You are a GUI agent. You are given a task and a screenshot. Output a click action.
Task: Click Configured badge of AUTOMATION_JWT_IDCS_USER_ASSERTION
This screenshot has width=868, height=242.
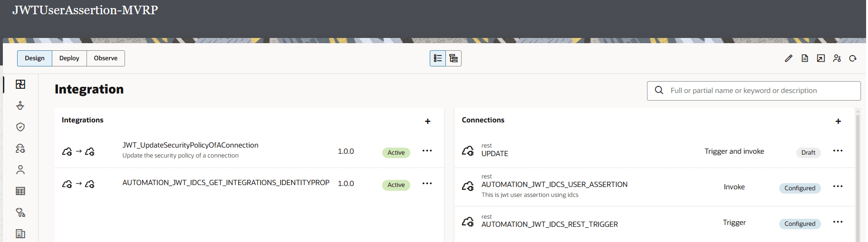tap(800, 188)
